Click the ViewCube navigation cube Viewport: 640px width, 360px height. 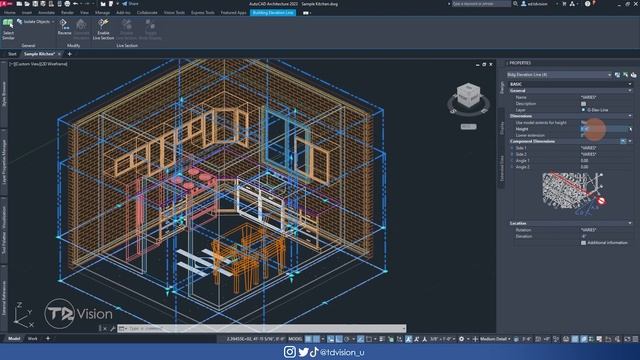coord(468,95)
